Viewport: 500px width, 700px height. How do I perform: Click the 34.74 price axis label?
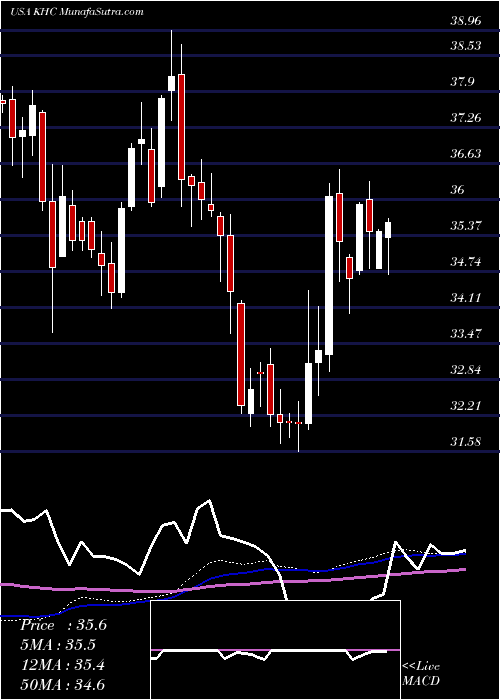click(466, 262)
